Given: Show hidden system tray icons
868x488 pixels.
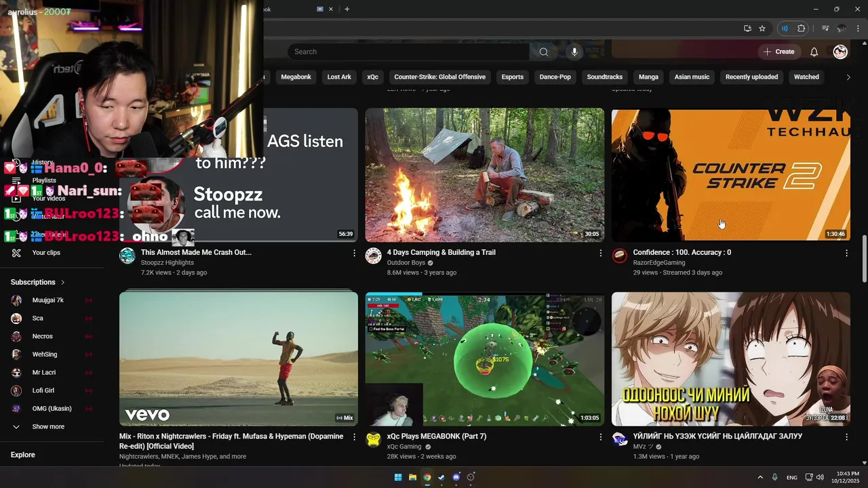Looking at the screenshot, I should (760, 477).
